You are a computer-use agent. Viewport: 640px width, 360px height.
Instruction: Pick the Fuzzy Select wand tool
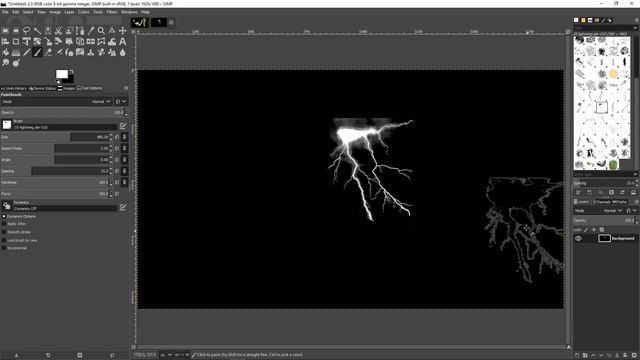coord(38,31)
